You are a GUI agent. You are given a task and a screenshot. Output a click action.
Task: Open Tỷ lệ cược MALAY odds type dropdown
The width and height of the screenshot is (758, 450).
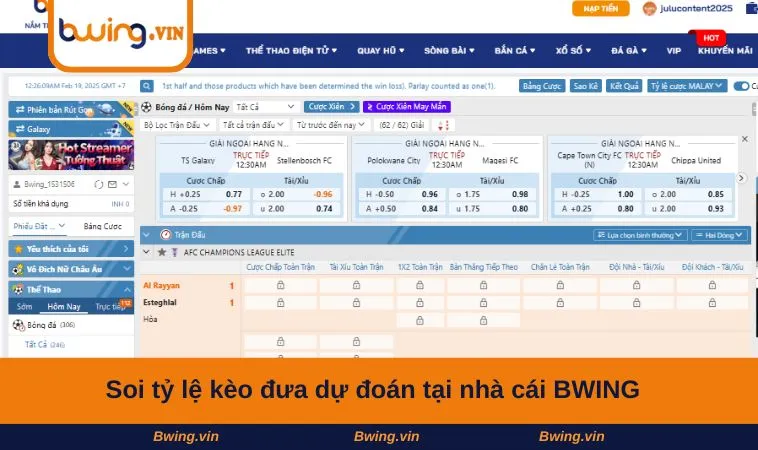tap(687, 86)
